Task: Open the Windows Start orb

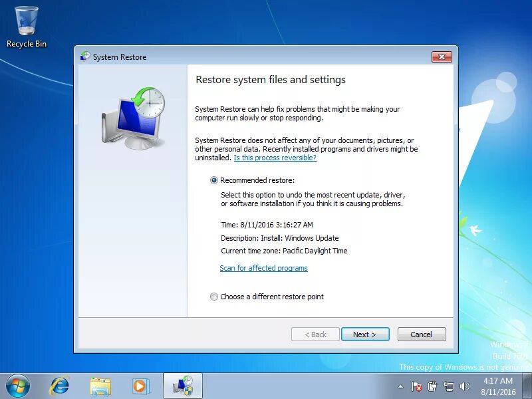Action: (18, 386)
